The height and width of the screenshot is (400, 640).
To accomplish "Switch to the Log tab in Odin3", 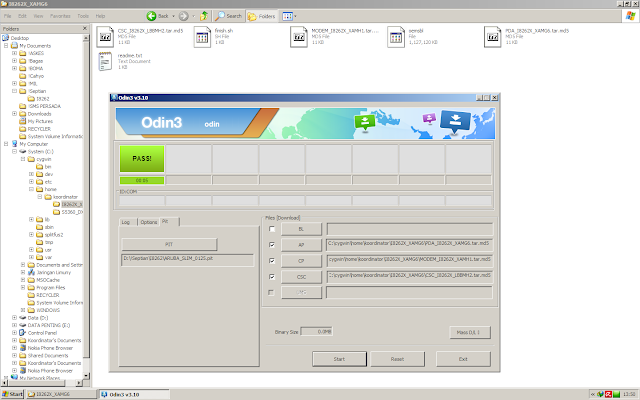I will click(x=128, y=222).
